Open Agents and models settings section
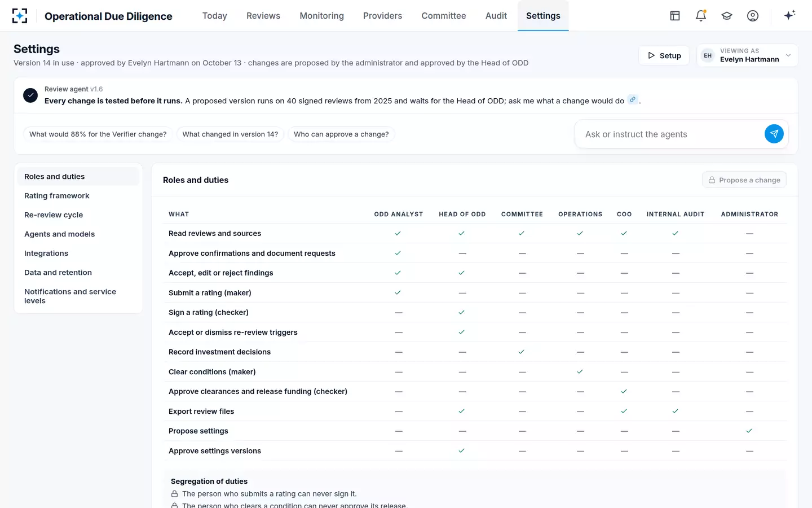This screenshot has height=508, width=812. pyautogui.click(x=78, y=234)
